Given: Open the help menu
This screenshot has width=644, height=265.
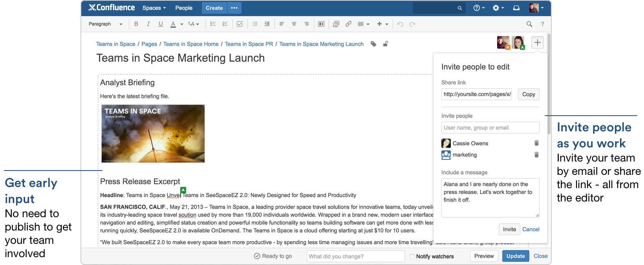Looking at the screenshot, I should pos(479,8).
